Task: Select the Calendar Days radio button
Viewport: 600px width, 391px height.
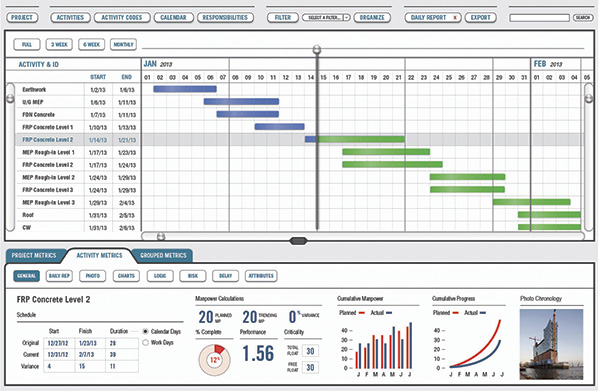Action: click(145, 331)
